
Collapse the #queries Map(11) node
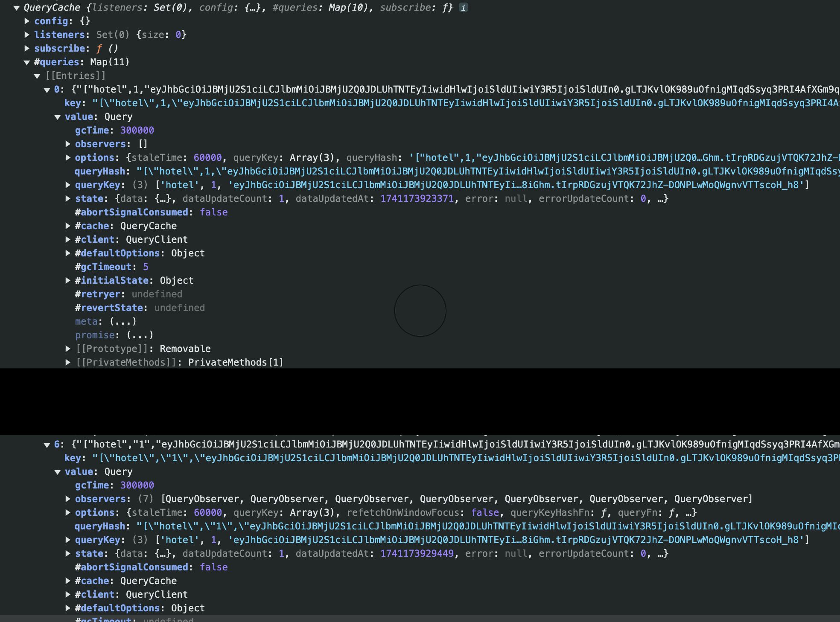[x=27, y=62]
